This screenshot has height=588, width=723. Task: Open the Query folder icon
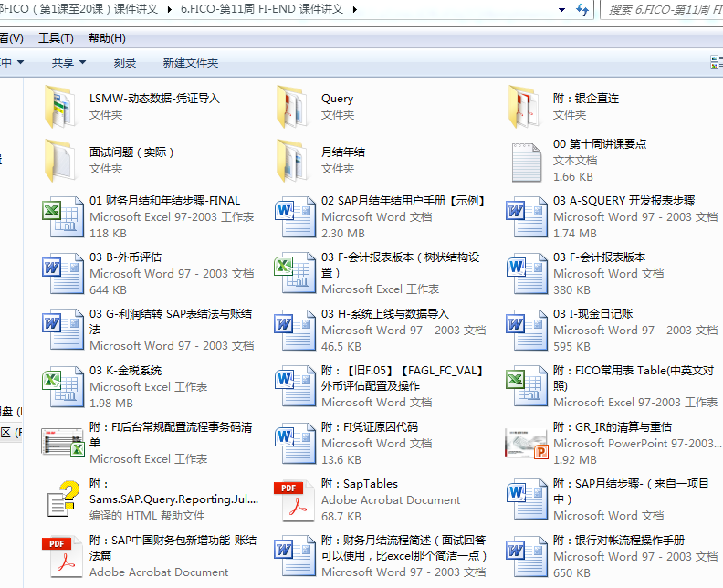coord(293,107)
